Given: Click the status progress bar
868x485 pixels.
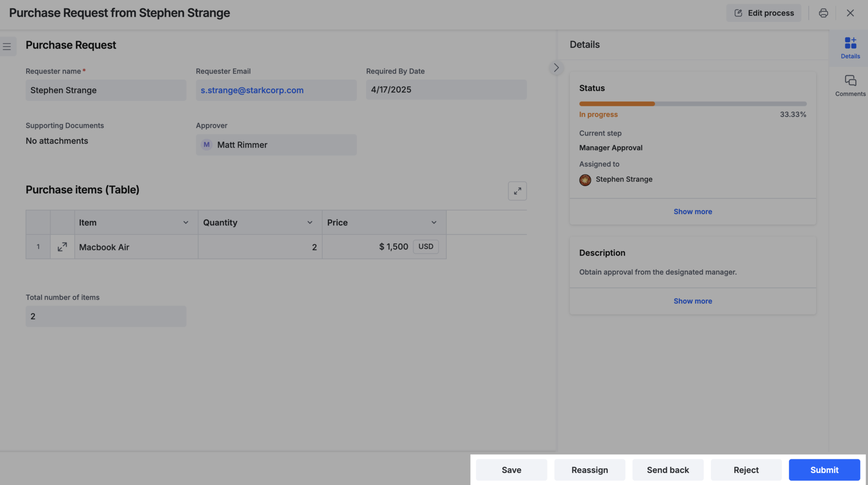Looking at the screenshot, I should [692, 104].
